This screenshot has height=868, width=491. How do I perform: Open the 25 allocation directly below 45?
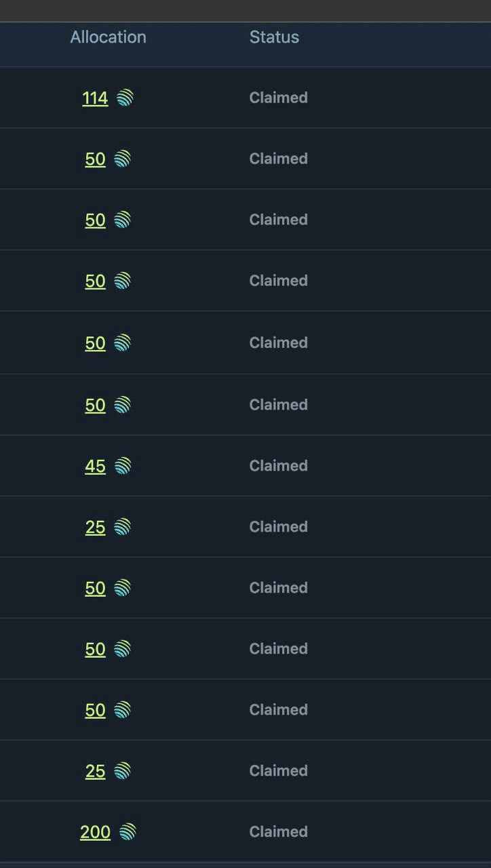click(95, 528)
